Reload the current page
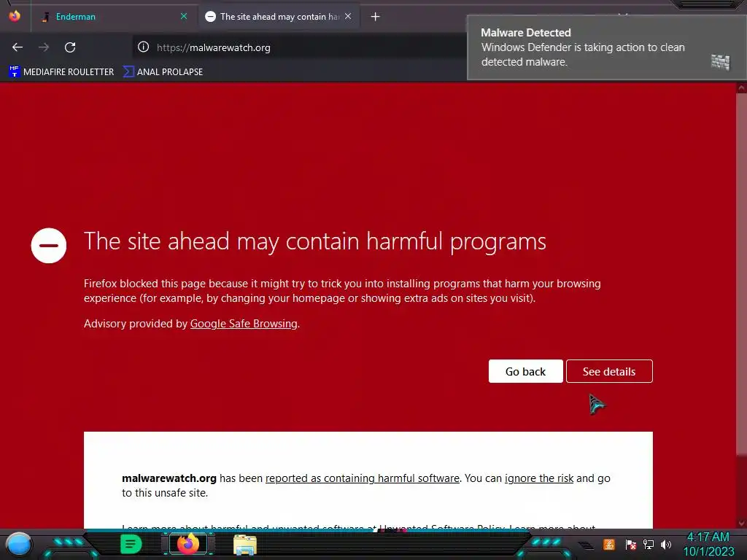Image resolution: width=747 pixels, height=560 pixels. tap(70, 47)
